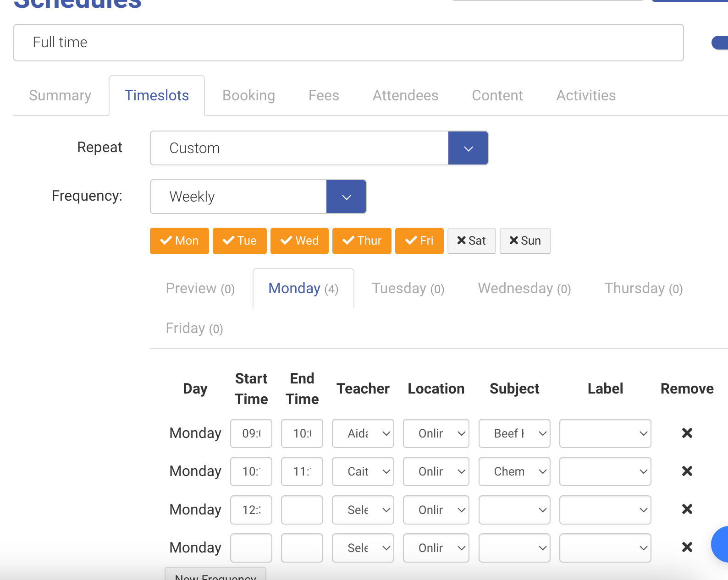Screen dimensions: 728x580
Task: Remove the fourth Monday timeslot row
Action: coord(687,547)
